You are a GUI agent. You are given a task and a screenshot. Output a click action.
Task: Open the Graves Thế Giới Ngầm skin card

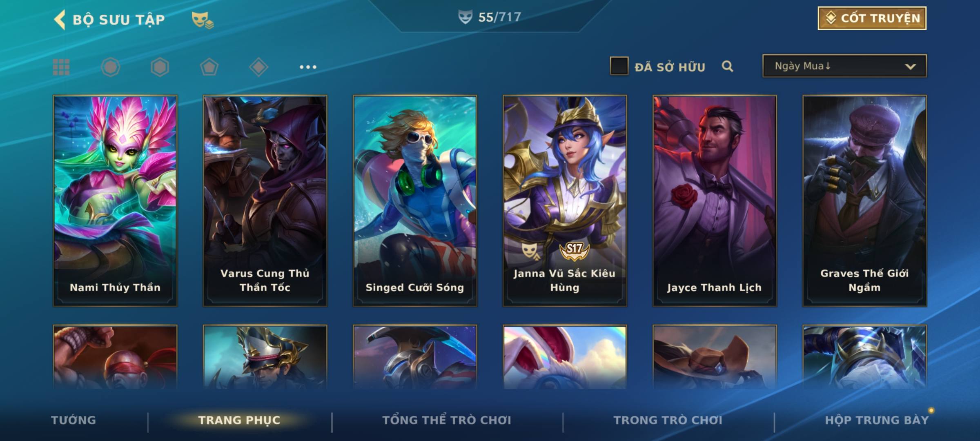click(x=864, y=201)
